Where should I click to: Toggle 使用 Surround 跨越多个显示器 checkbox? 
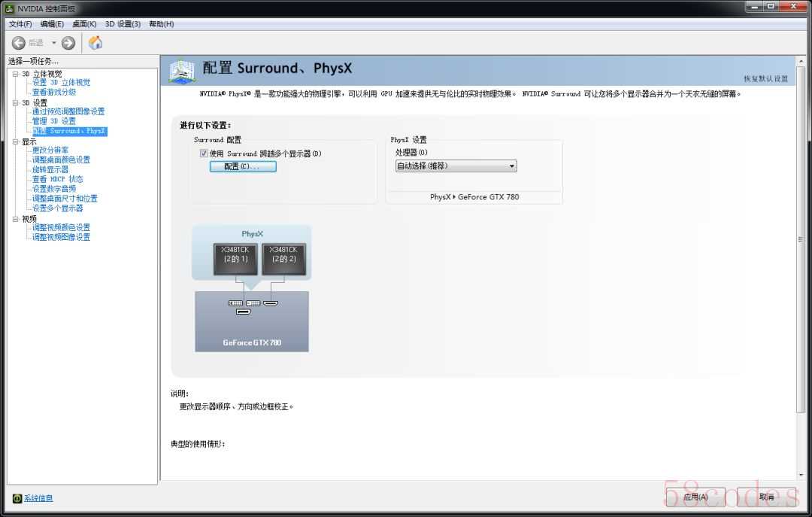[x=204, y=154]
